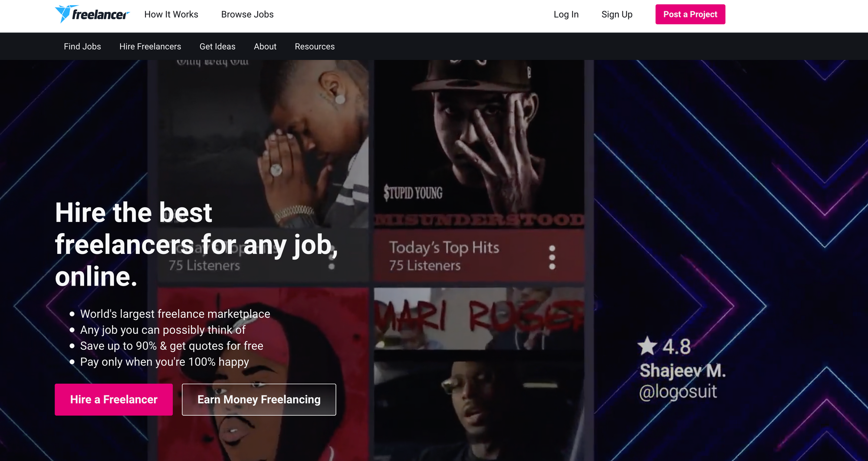Click the About menu item
The width and height of the screenshot is (868, 461).
265,46
